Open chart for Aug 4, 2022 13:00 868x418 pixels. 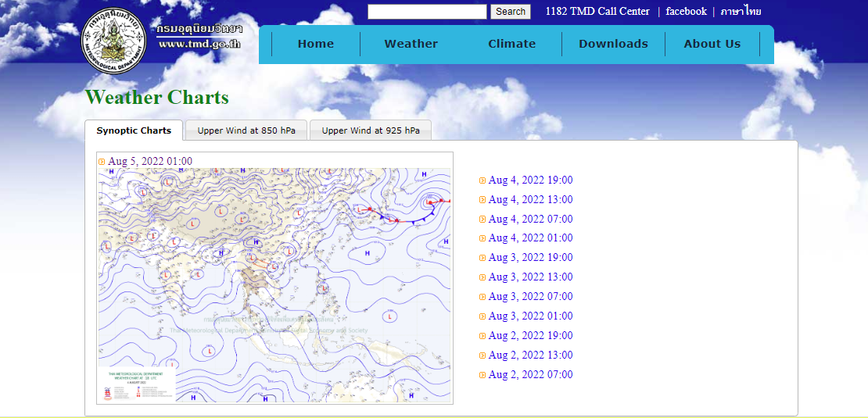click(x=530, y=199)
